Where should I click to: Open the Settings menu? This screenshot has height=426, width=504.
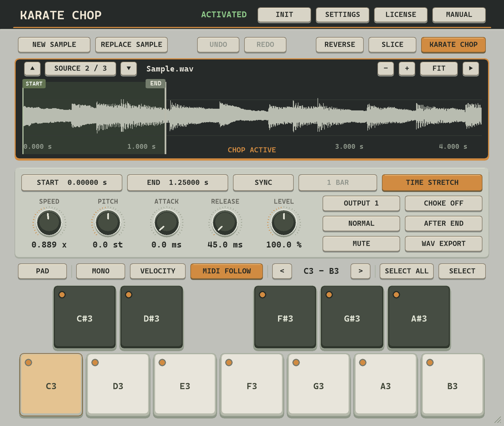pyautogui.click(x=342, y=15)
